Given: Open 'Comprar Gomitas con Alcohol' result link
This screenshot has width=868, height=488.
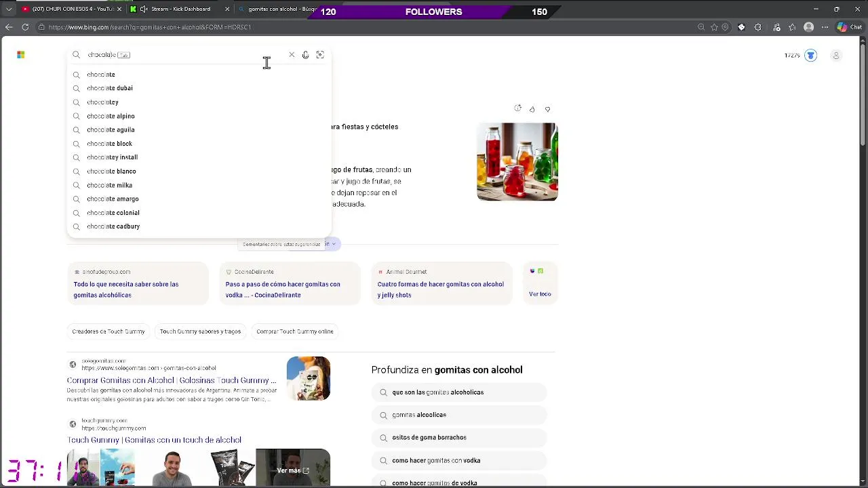Looking at the screenshot, I should pyautogui.click(x=172, y=380).
